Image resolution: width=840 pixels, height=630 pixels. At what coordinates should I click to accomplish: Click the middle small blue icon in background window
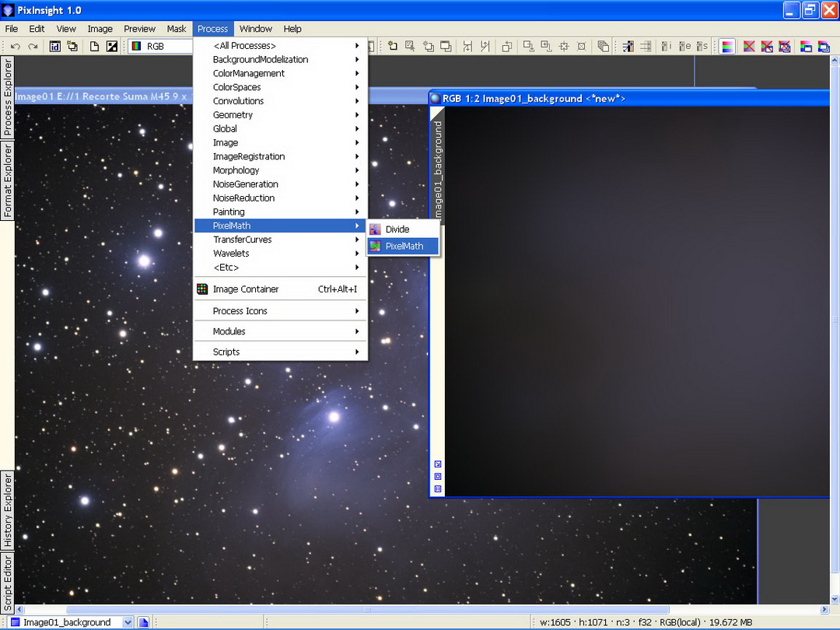[x=438, y=476]
